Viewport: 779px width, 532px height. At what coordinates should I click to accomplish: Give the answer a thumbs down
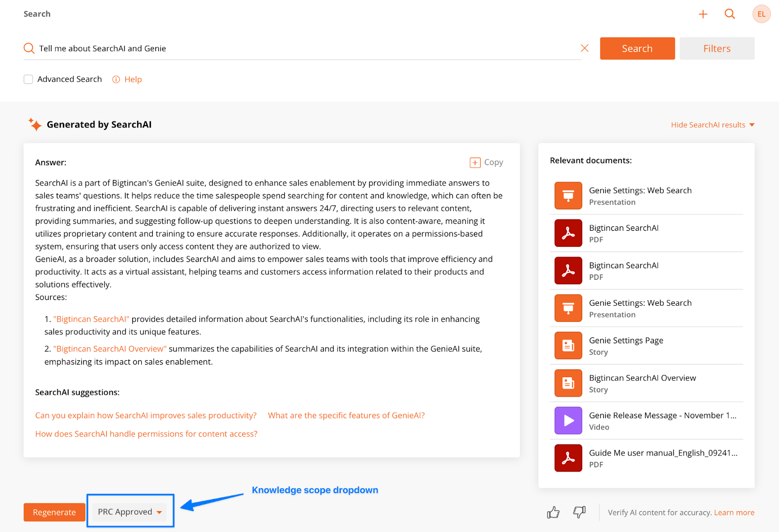click(x=579, y=512)
